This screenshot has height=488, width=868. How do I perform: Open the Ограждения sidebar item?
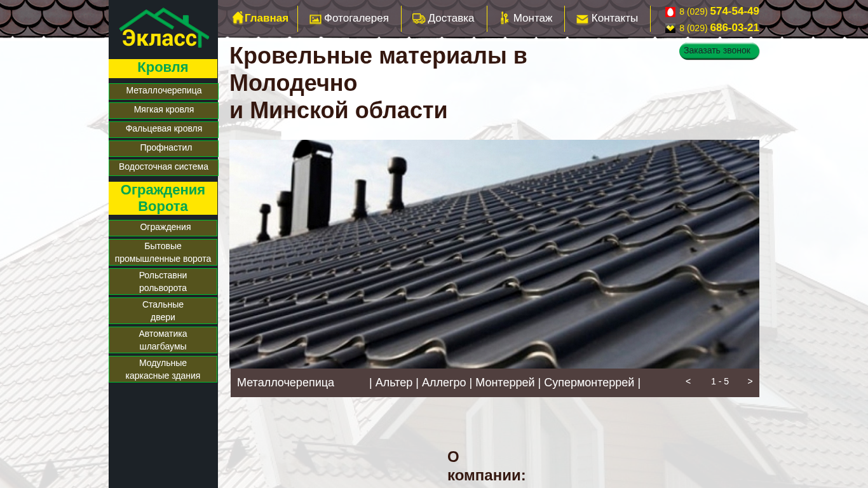163,227
